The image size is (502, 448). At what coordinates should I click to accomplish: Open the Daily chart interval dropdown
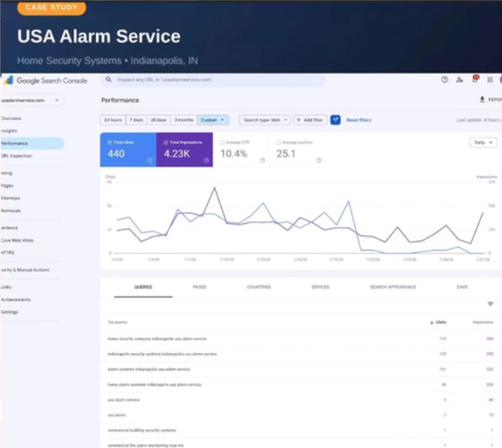(x=483, y=142)
